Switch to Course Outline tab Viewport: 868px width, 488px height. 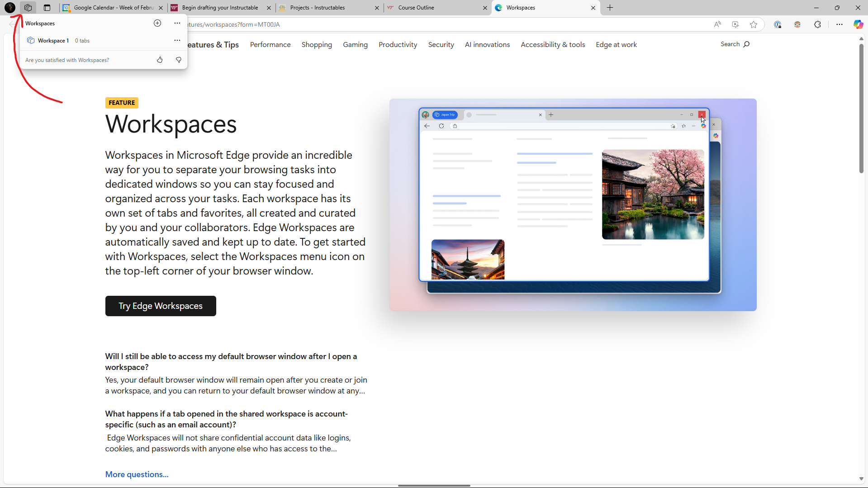[x=436, y=8]
